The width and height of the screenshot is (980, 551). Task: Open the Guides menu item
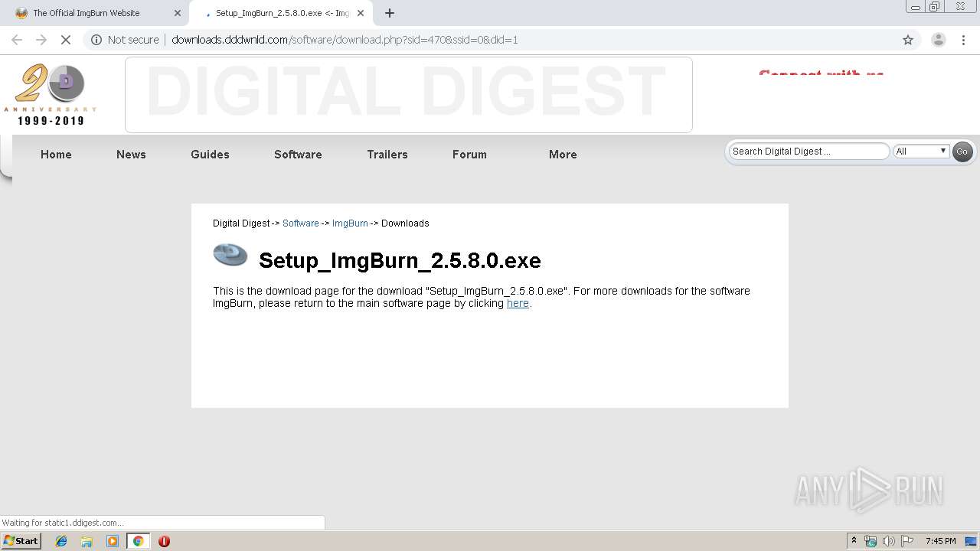(210, 155)
